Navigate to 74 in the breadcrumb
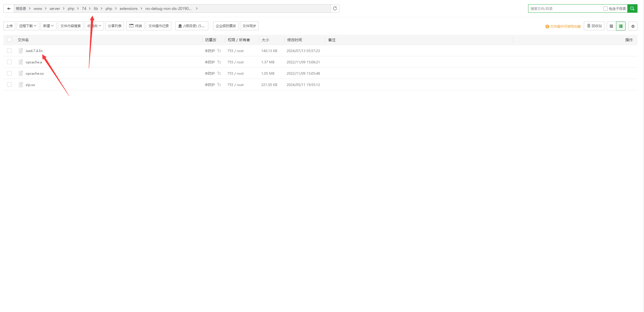Screen dimensions: 644x312 (84, 8)
